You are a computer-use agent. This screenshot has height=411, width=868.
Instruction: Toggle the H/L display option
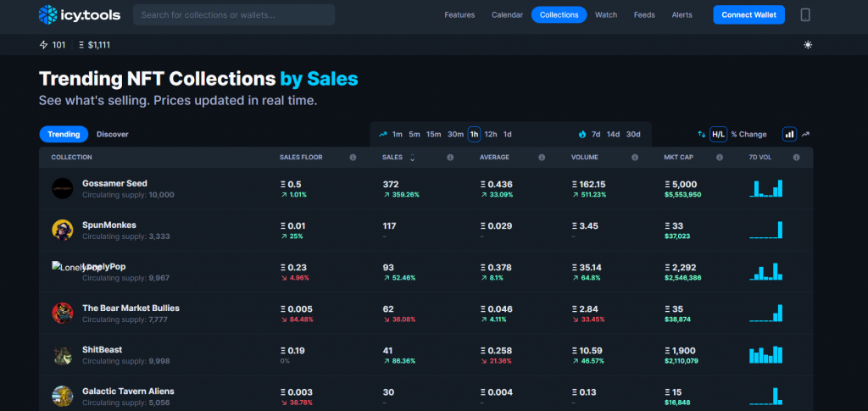point(718,135)
